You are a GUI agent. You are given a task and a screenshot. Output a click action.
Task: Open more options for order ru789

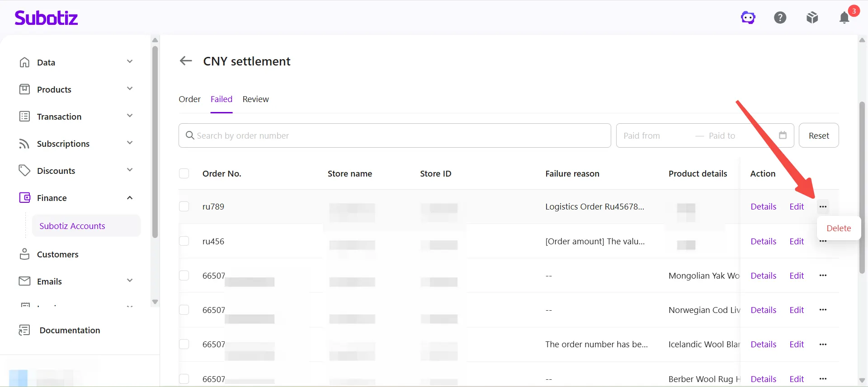click(823, 206)
